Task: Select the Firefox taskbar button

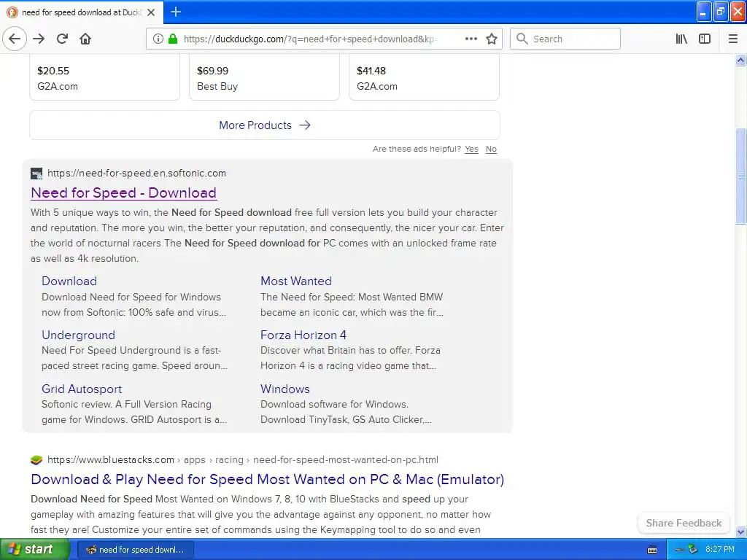Action: point(135,550)
